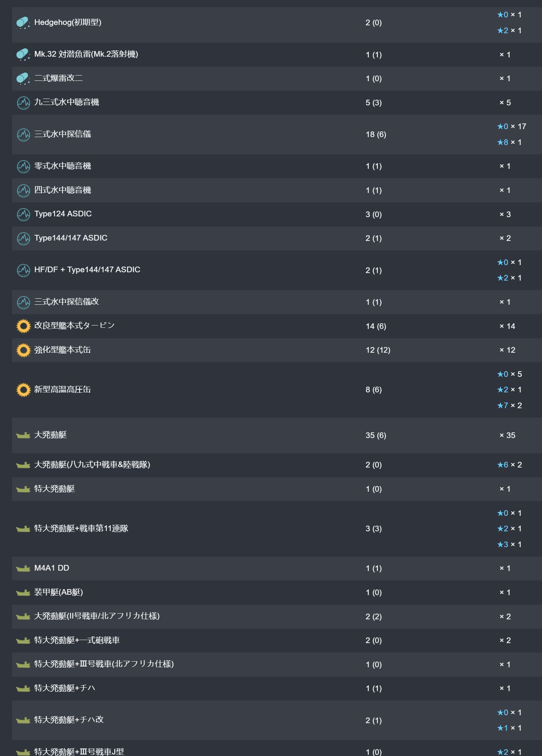Select the 装甲艇(AB艇) row name
The height and width of the screenshot is (756, 542).
coord(58,592)
